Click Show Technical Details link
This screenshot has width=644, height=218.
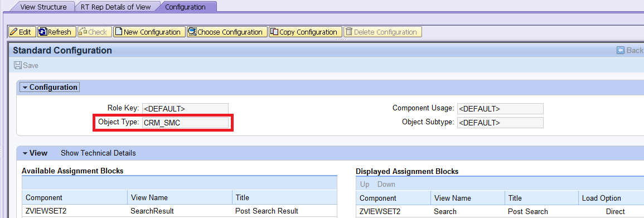tap(98, 153)
